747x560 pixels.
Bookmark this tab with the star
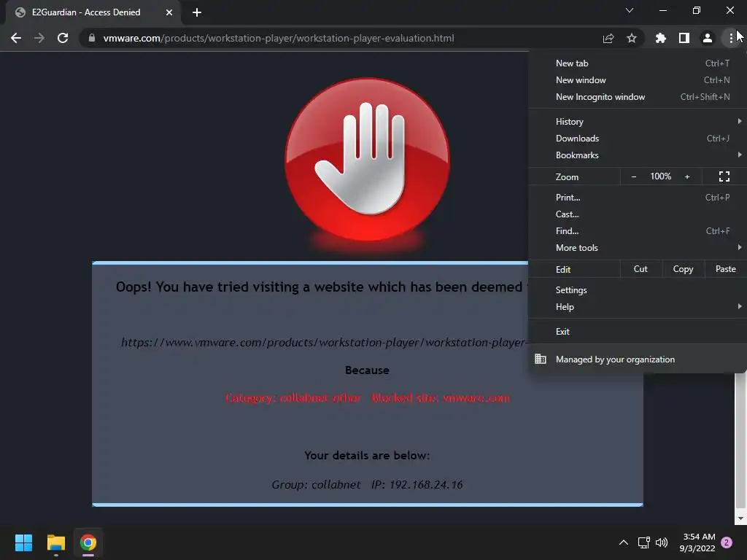pos(632,38)
